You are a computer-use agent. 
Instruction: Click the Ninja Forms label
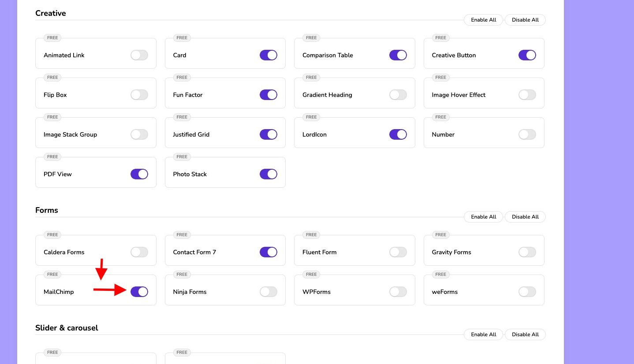[190, 292]
